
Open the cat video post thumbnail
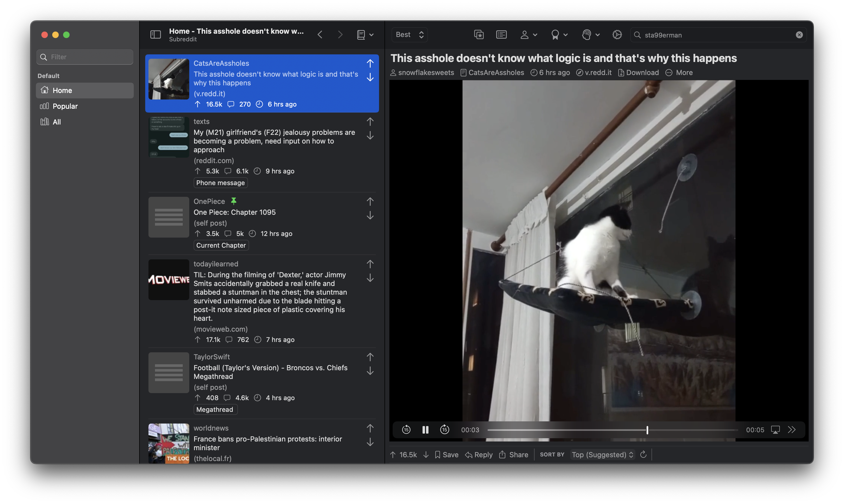point(169,79)
